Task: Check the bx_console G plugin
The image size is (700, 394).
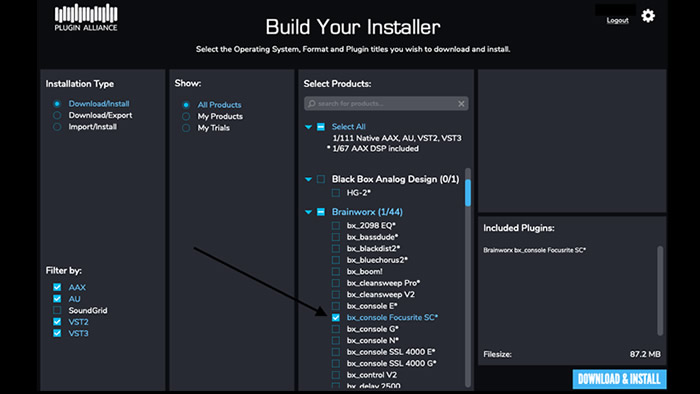Action: [336, 329]
